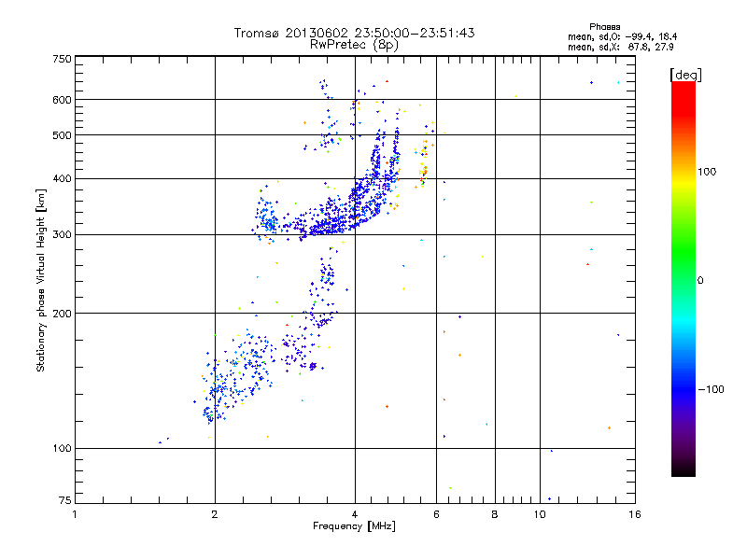This screenshot has width=747, height=560.
Task: Click the y-axis '300' tick label
Action: 62,235
